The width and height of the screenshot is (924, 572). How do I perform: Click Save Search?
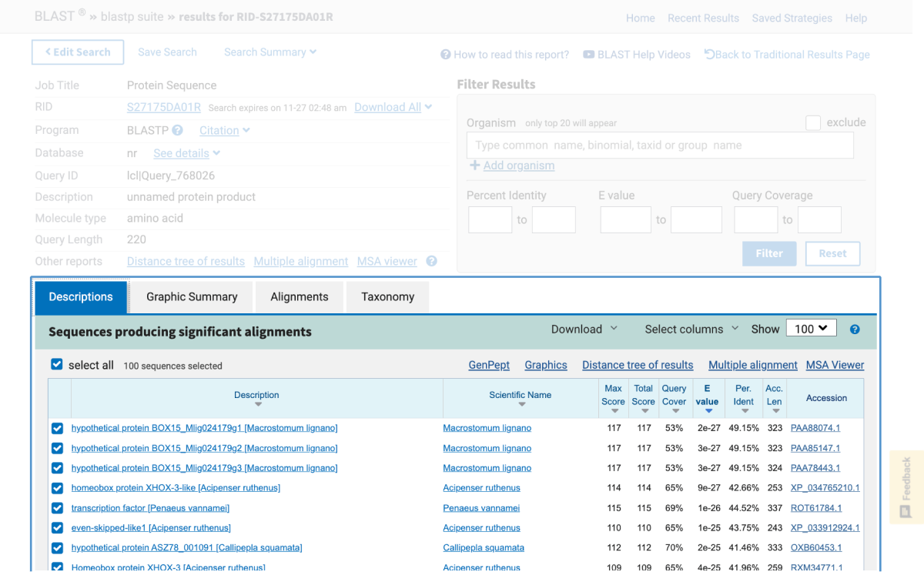coord(167,52)
